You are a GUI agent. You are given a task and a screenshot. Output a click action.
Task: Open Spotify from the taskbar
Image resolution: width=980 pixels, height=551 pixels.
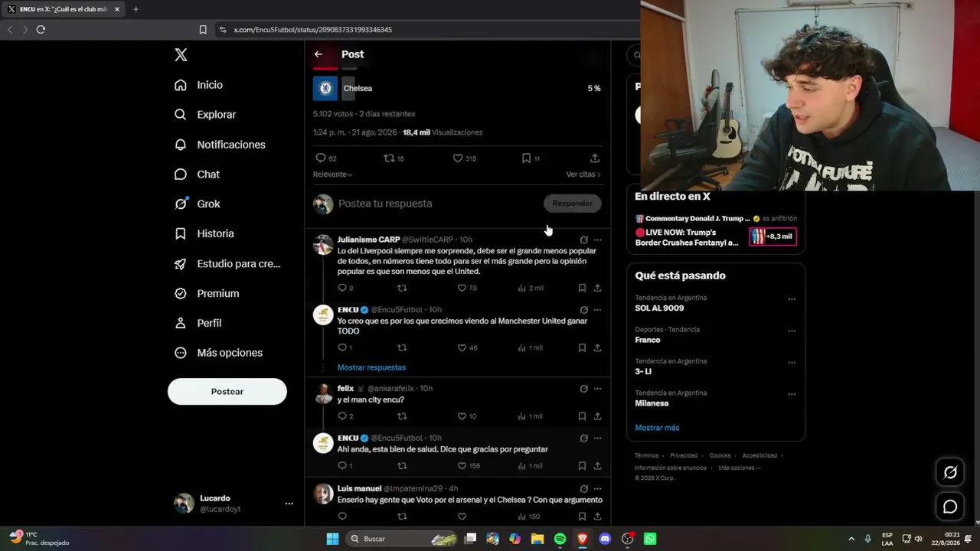click(560, 539)
